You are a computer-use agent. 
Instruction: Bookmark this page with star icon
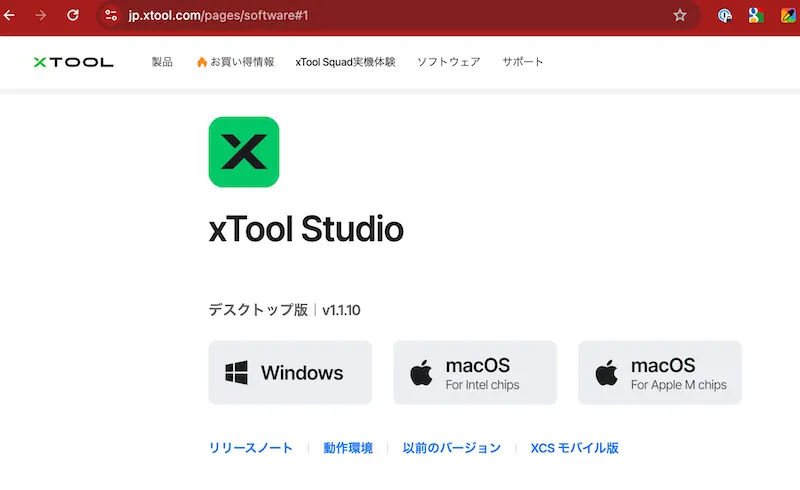(x=680, y=15)
